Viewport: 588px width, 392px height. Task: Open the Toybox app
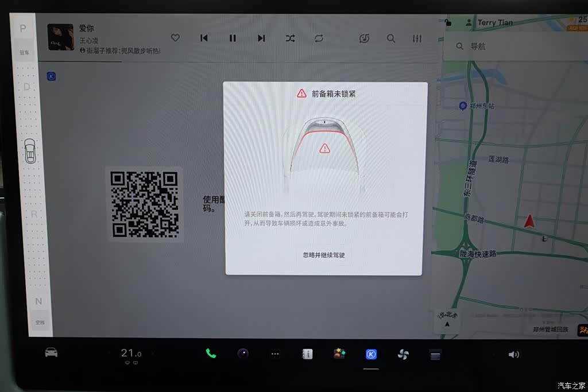click(339, 354)
